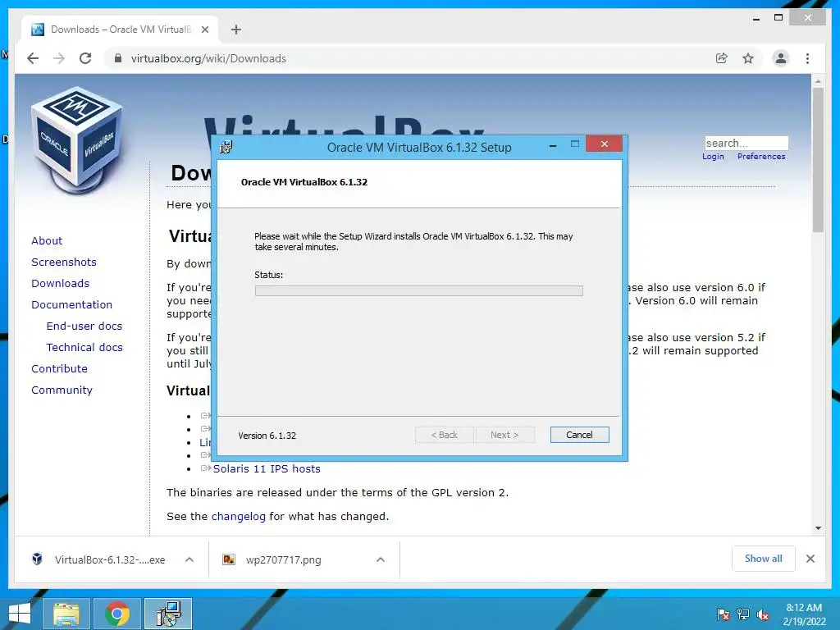Image resolution: width=840 pixels, height=630 pixels.
Task: Go to the About page
Action: coord(47,240)
